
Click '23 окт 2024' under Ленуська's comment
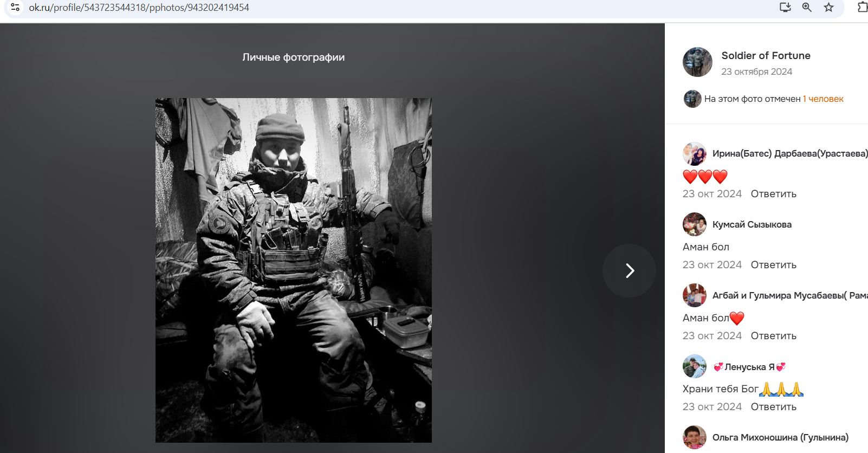point(712,406)
